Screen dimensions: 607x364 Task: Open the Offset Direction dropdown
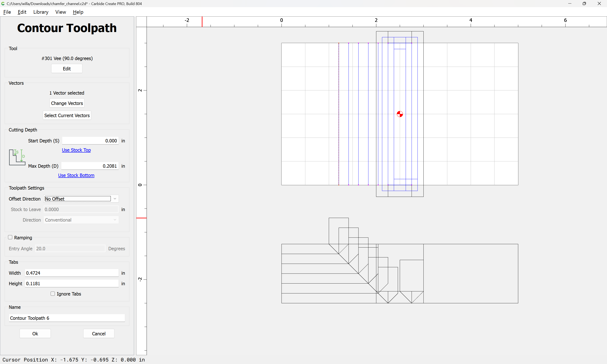pyautogui.click(x=81, y=199)
